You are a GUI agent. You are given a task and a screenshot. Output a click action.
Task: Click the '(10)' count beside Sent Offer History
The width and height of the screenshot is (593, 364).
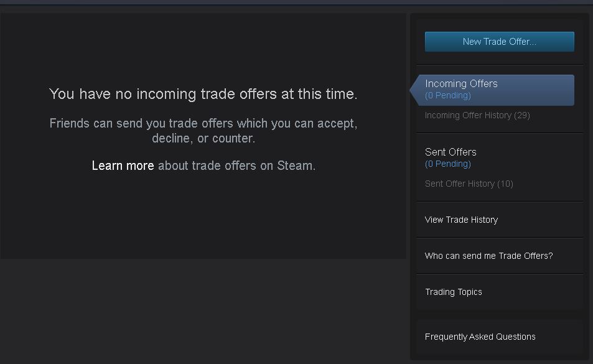point(505,184)
